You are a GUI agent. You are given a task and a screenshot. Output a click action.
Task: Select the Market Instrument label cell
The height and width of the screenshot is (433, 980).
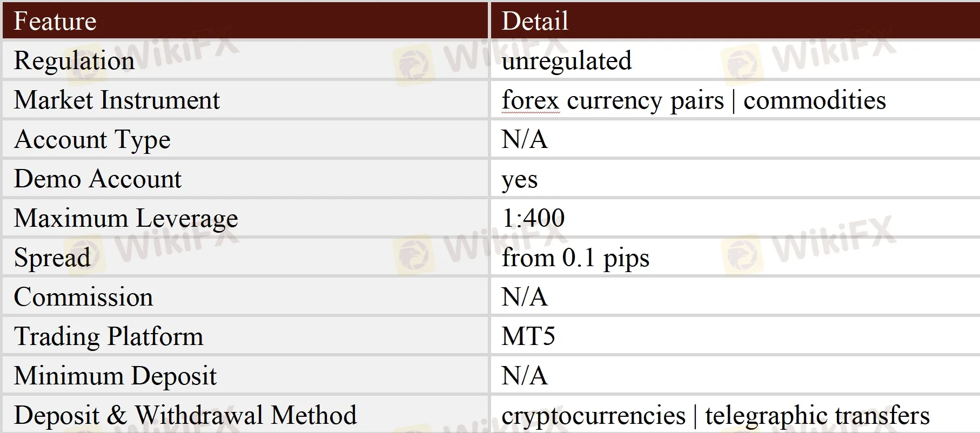[x=117, y=100]
